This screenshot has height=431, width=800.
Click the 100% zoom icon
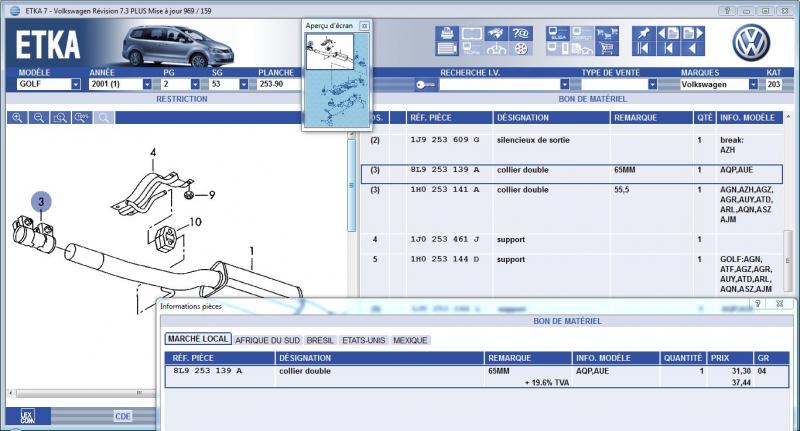pyautogui.click(x=82, y=118)
